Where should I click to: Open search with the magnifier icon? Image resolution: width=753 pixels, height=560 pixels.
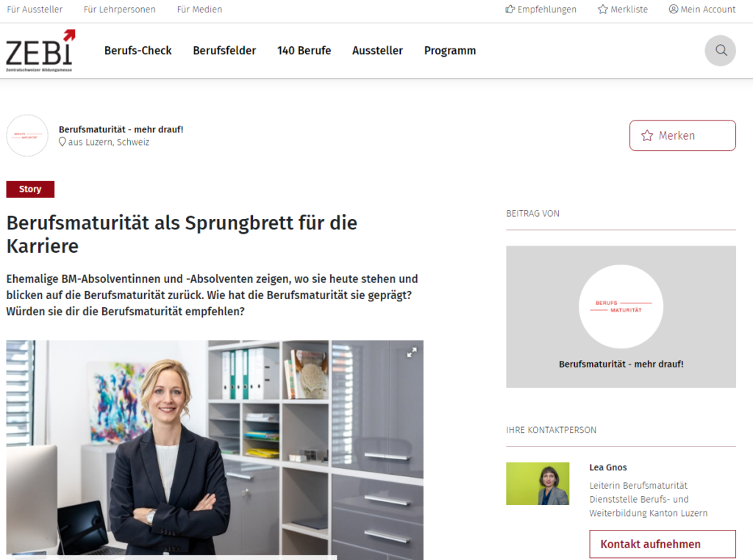click(x=720, y=51)
